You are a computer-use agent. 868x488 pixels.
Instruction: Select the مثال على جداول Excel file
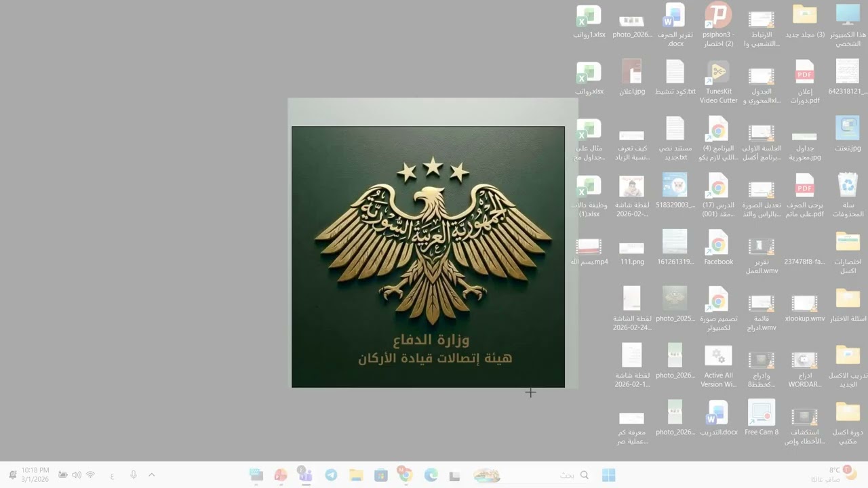tap(589, 139)
